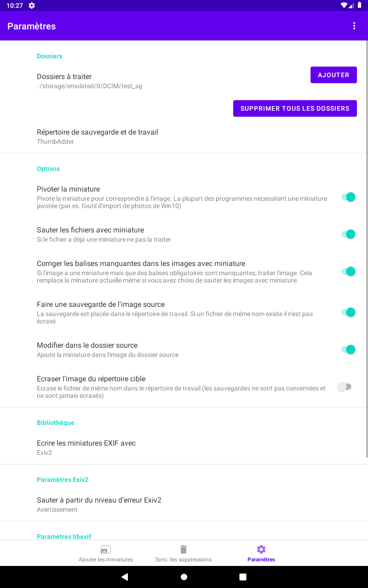
Task: Turn off Modifier dans le dossier source
Action: coord(348,350)
